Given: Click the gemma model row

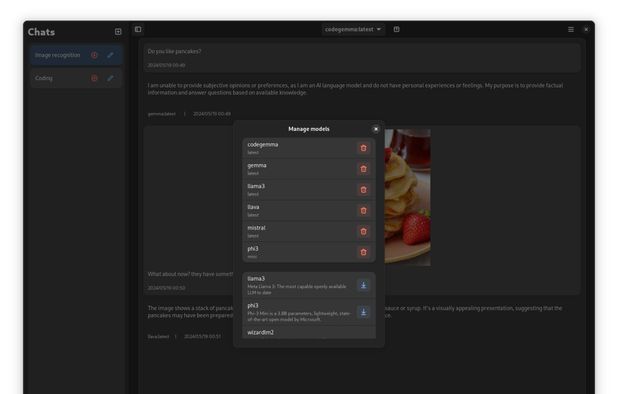Looking at the screenshot, I should 309,169.
